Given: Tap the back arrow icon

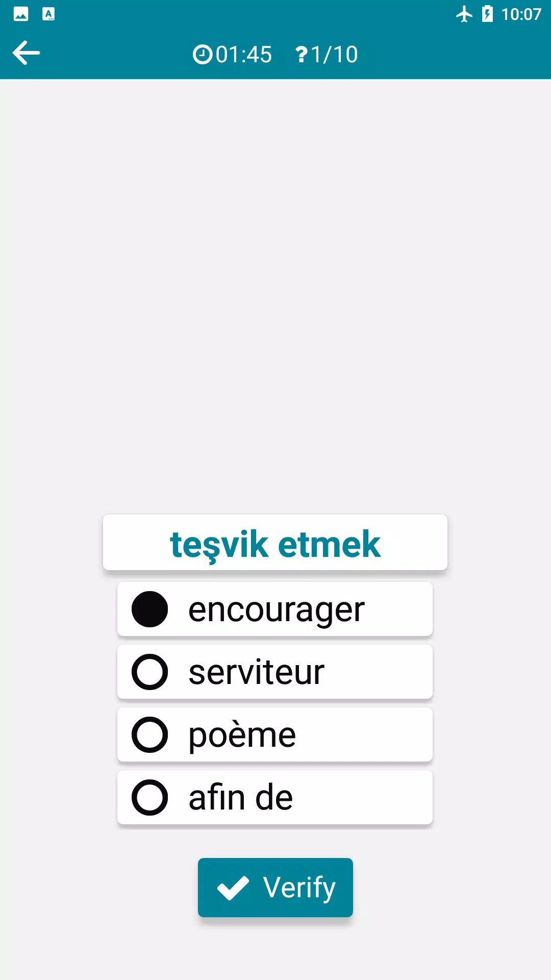Looking at the screenshot, I should pyautogui.click(x=26, y=53).
